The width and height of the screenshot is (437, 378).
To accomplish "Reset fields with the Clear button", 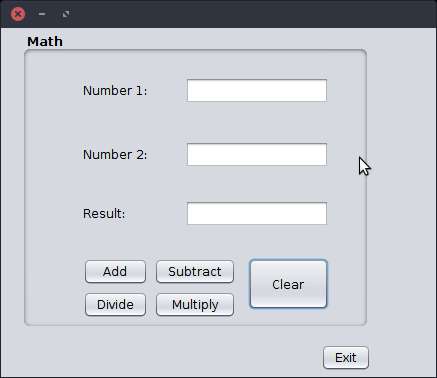I will (x=288, y=284).
